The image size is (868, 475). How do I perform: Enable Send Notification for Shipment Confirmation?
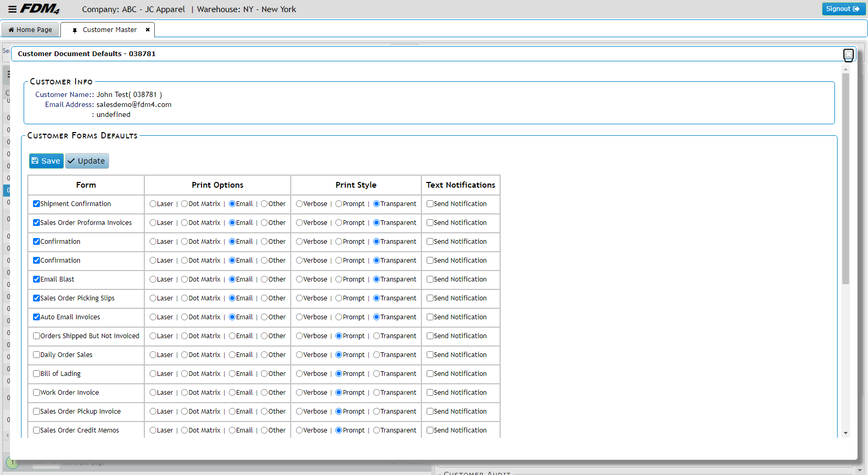click(x=430, y=204)
